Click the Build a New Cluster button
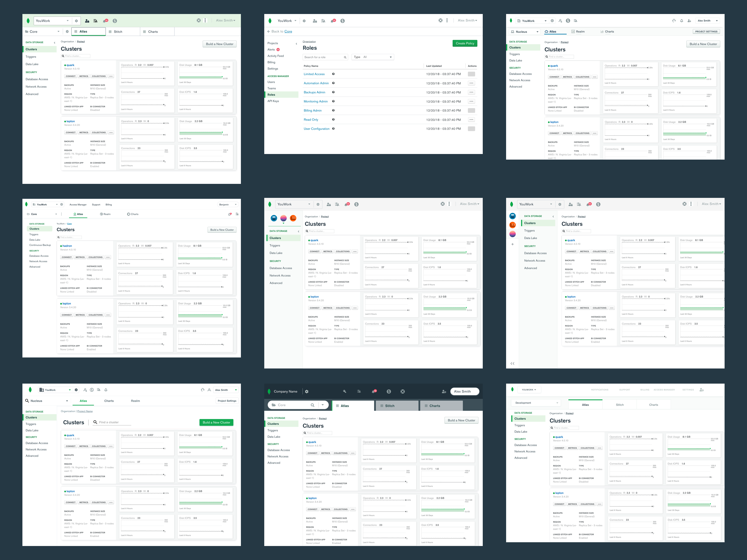 tap(219, 44)
